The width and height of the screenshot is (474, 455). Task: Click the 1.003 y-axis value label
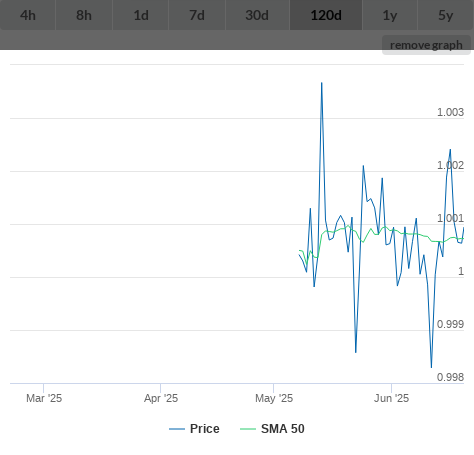click(450, 112)
